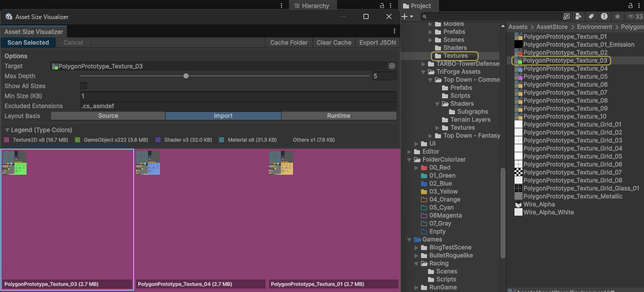The image size is (644, 292).
Task: Click the Clear Cache button
Action: pos(333,42)
